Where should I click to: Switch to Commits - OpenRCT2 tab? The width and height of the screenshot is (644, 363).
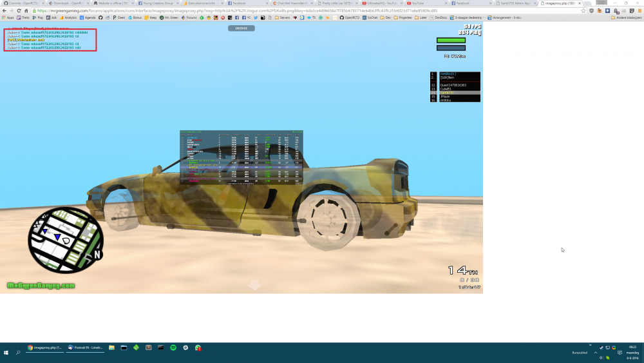click(x=23, y=3)
